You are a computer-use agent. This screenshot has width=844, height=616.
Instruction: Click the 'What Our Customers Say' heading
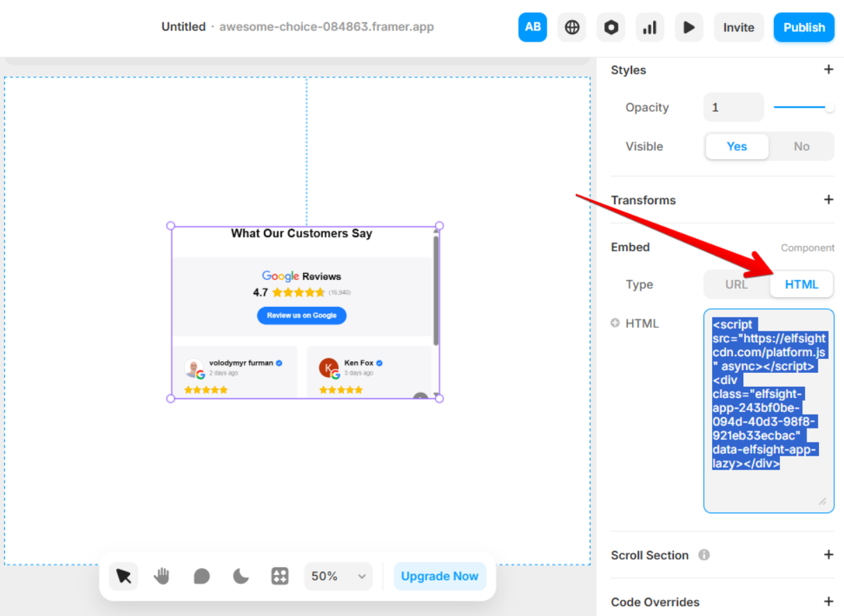click(x=301, y=233)
